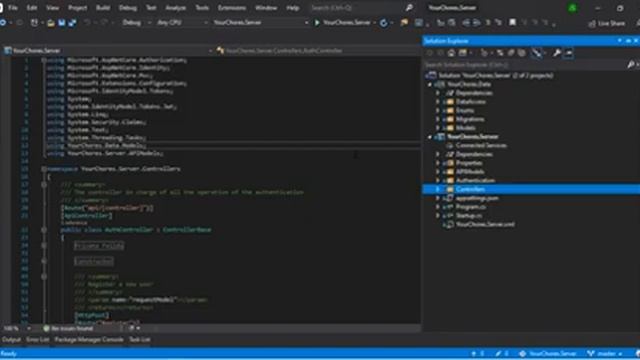
Task: Click the New Project toolbar icon
Action: pos(34,23)
